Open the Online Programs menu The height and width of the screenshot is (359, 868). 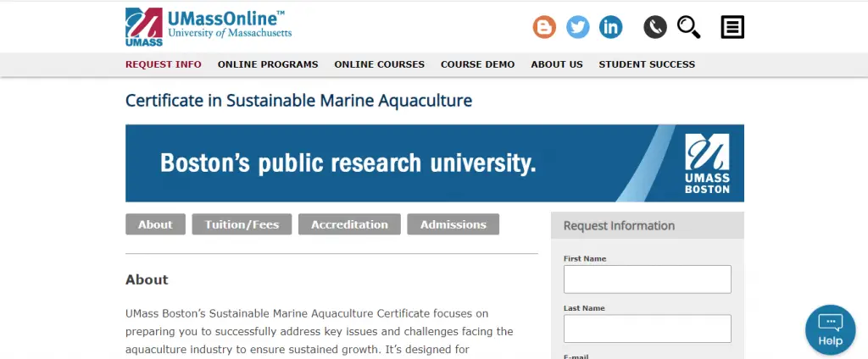pyautogui.click(x=268, y=64)
